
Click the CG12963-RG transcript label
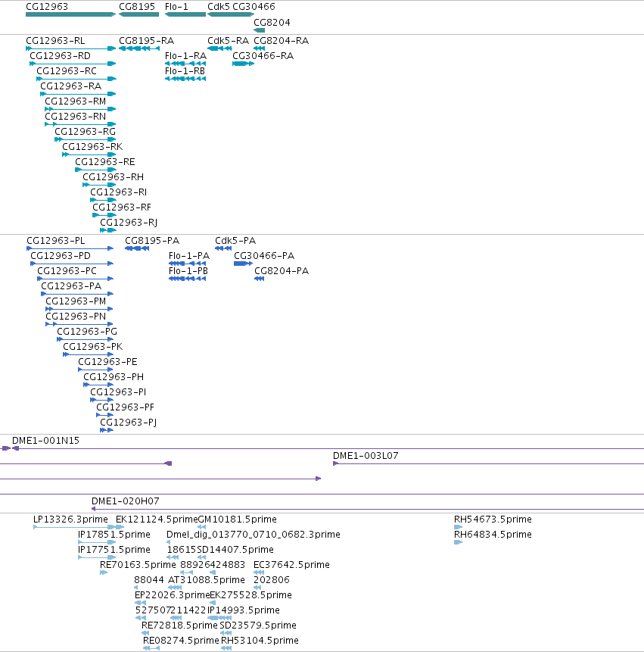coord(86,132)
